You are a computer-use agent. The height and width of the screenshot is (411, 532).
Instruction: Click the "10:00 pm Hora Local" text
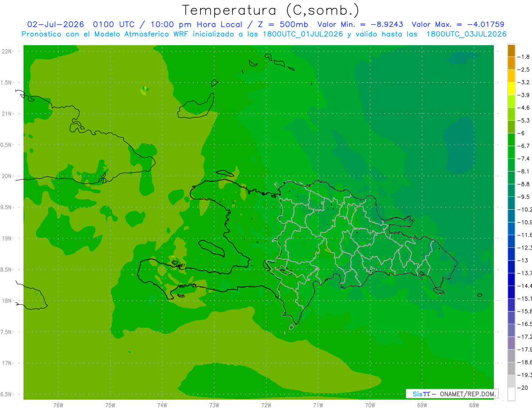[x=197, y=24]
